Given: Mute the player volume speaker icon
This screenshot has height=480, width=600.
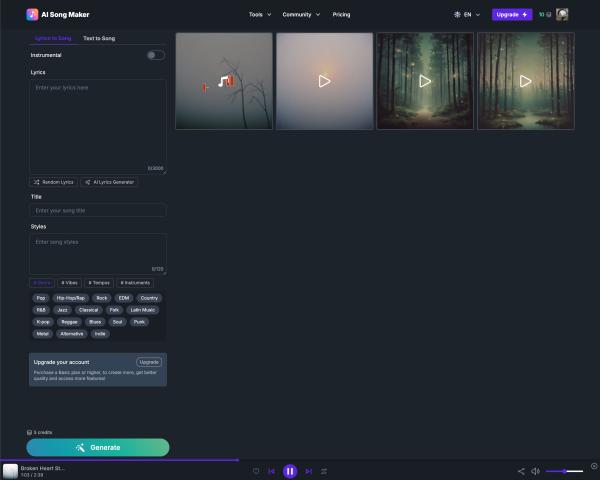Looking at the screenshot, I should (x=535, y=471).
